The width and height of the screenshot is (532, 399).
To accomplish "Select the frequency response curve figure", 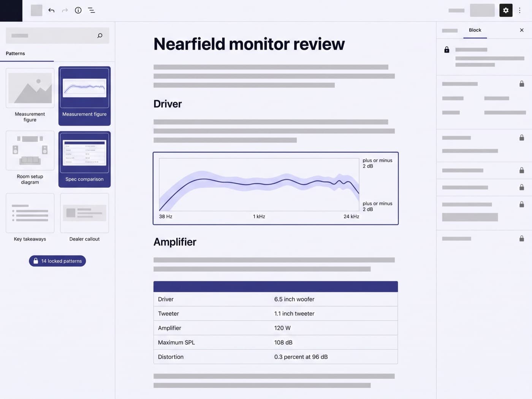I will [x=275, y=188].
